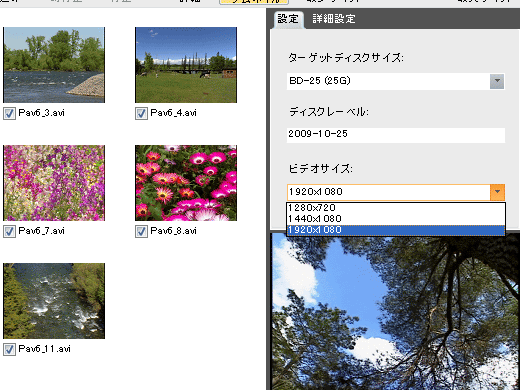Image resolution: width=520 pixels, height=390 pixels.
Task: Toggle the Pav6_8.avi checkbox
Action: [141, 232]
